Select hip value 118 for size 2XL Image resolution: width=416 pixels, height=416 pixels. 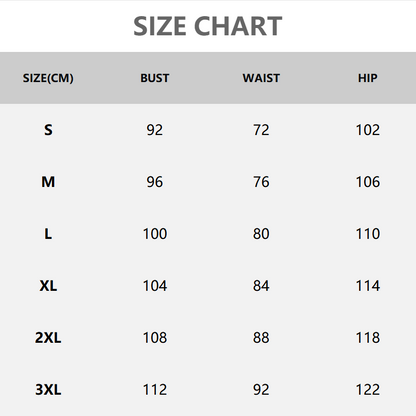pos(368,338)
